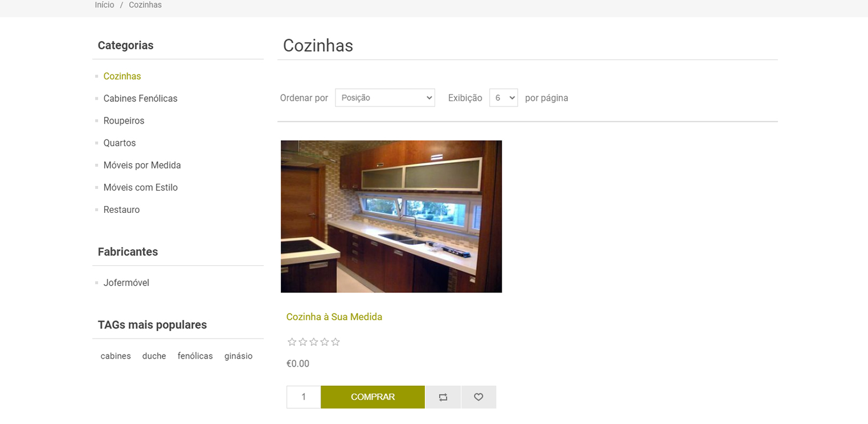
Task: Open Móveis por Medida category
Action: pos(142,165)
